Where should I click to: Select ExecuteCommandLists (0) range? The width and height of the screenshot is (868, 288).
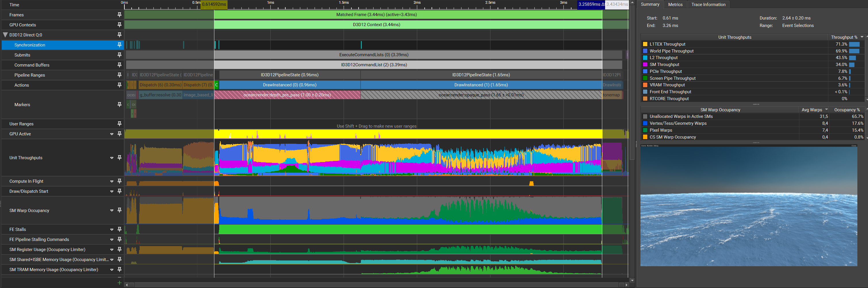pos(374,55)
